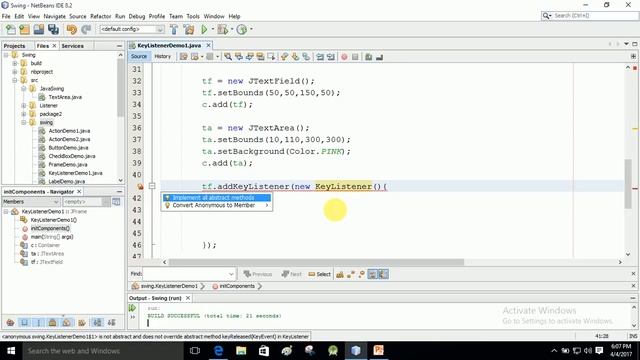Expand the build folder
The width and height of the screenshot is (640, 360).
click(15, 63)
